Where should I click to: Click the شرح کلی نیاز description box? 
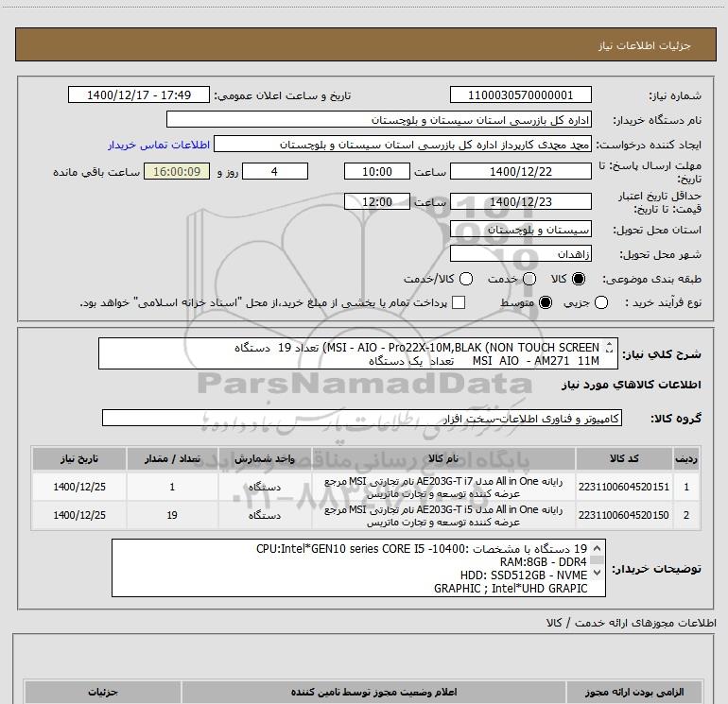(358, 353)
